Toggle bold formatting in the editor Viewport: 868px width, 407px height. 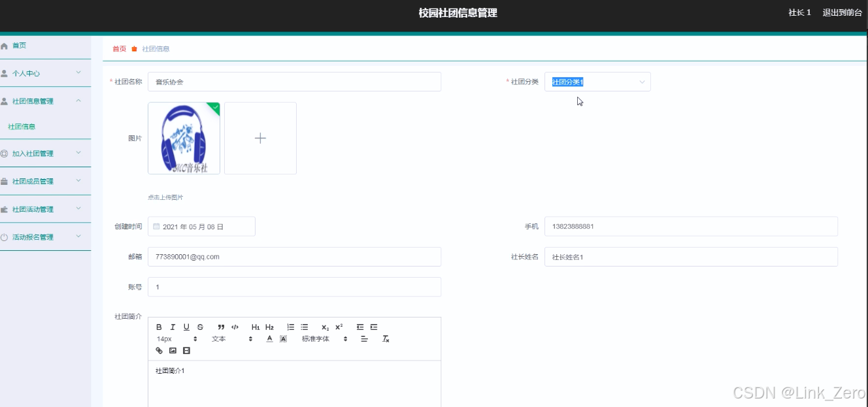coord(159,327)
